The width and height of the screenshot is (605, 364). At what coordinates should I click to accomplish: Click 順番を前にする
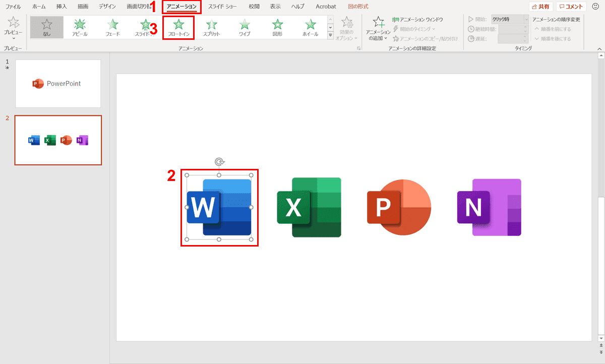553,29
